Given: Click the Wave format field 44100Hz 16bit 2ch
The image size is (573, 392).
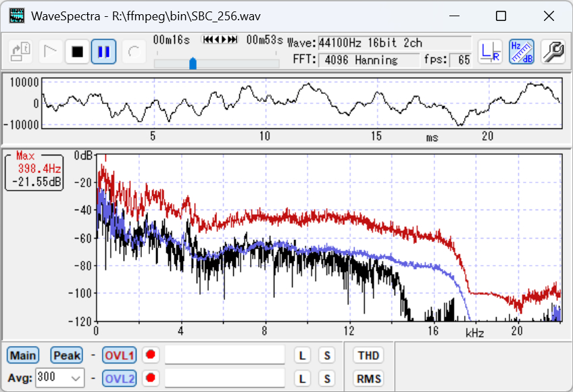Looking at the screenshot, I should [395, 43].
